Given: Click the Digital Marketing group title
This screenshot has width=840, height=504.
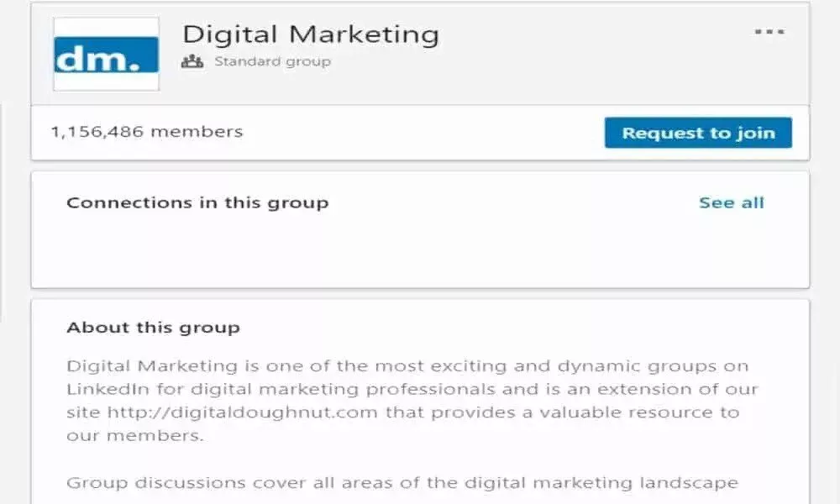Looking at the screenshot, I should pos(311,34).
